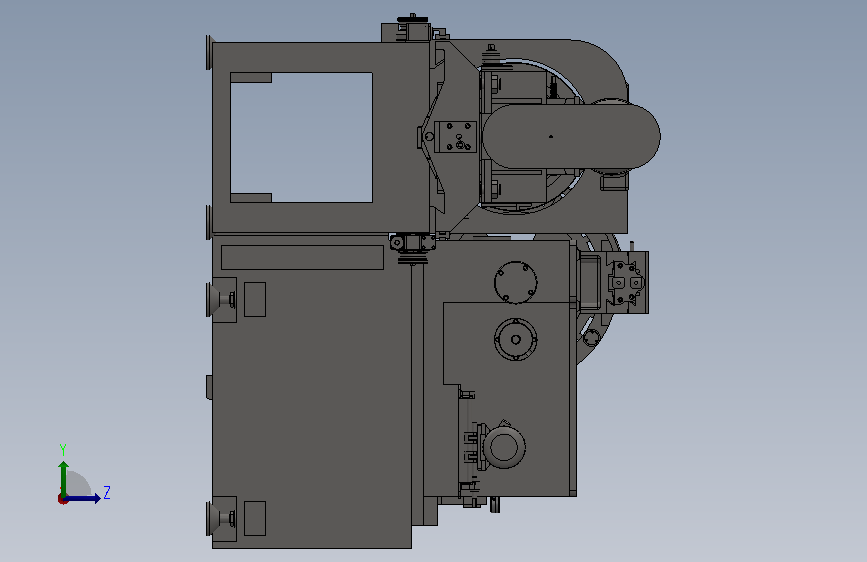Select the large lower-left cabinet panel face
The height and width of the screenshot is (562, 867).
tap(311, 392)
